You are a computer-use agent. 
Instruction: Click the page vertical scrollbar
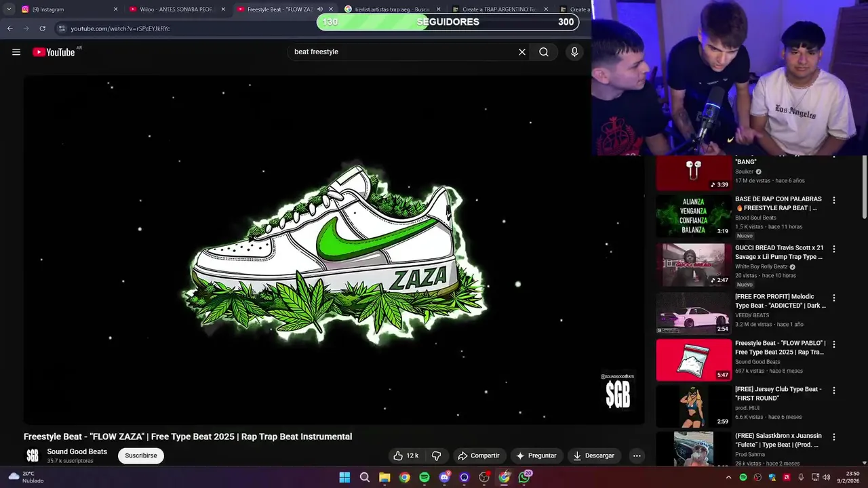[865, 187]
